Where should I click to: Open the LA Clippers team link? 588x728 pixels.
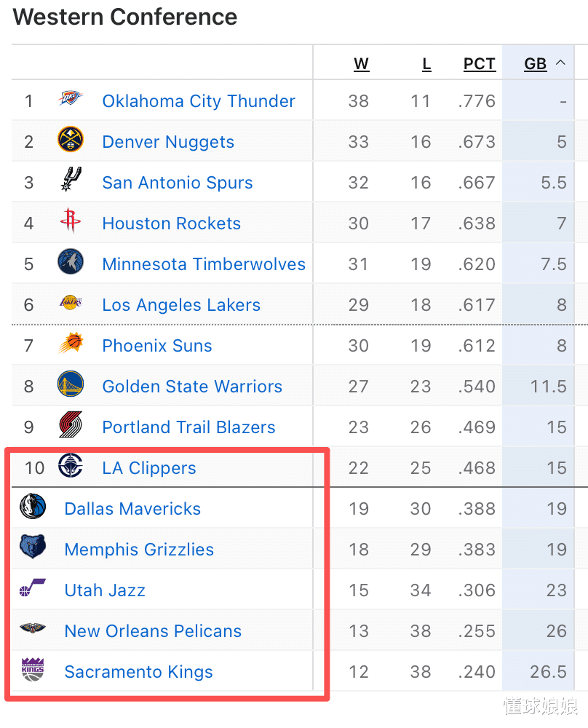(149, 468)
